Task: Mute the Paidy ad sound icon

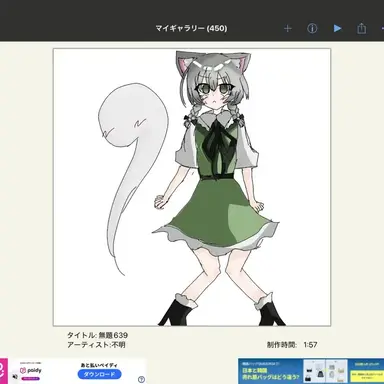Action: 15,377
